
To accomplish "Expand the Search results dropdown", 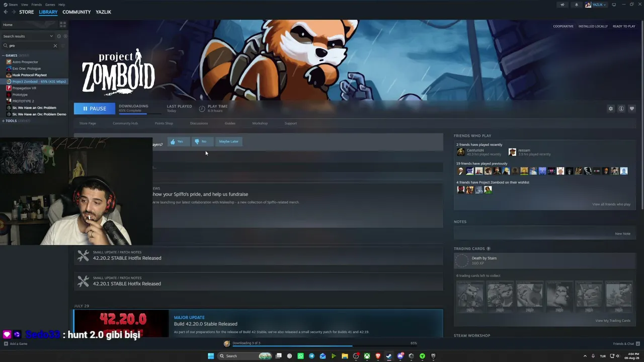I will pyautogui.click(x=28, y=36).
